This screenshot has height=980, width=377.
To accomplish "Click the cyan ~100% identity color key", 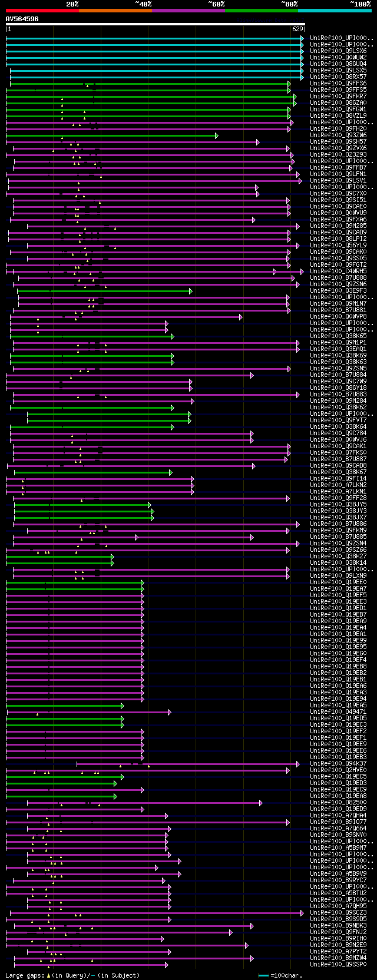I will coord(335,11).
